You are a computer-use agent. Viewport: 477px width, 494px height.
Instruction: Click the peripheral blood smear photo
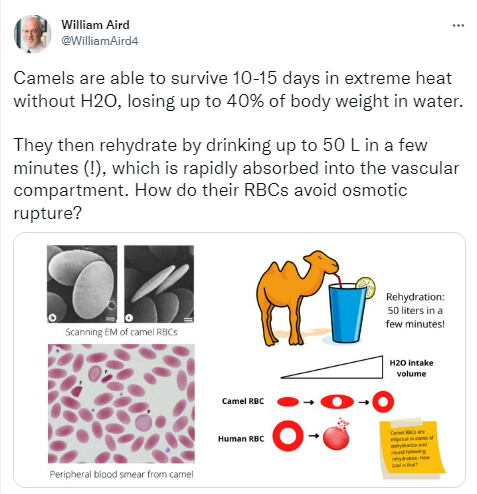coord(121,403)
